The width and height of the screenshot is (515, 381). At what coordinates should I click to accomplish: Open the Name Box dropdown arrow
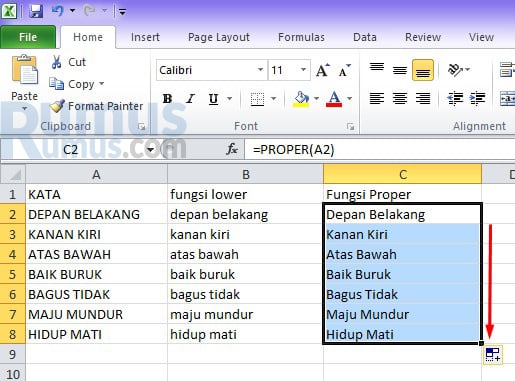(150, 149)
